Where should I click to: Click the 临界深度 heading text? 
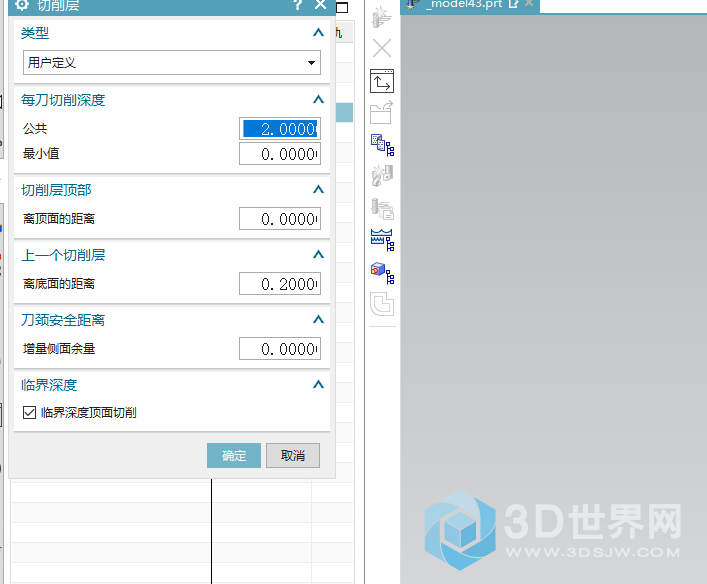tap(49, 385)
